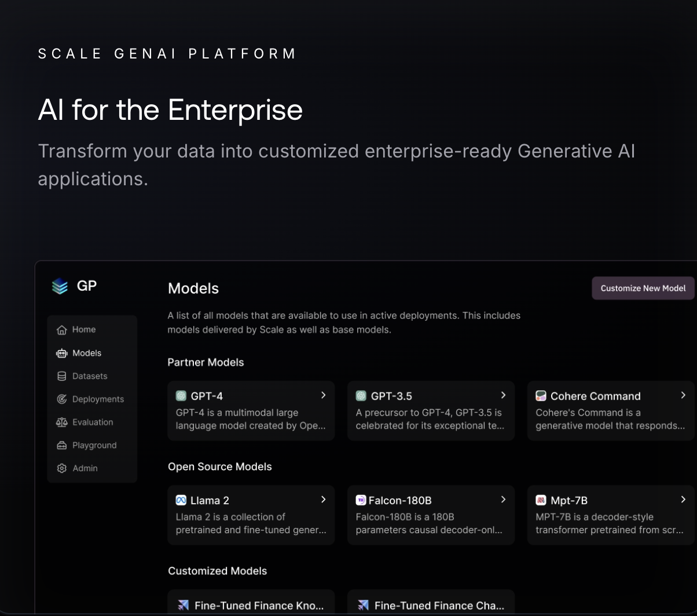The height and width of the screenshot is (616, 697).
Task: Expand the Mpt-7B card chevron
Action: pos(683,500)
